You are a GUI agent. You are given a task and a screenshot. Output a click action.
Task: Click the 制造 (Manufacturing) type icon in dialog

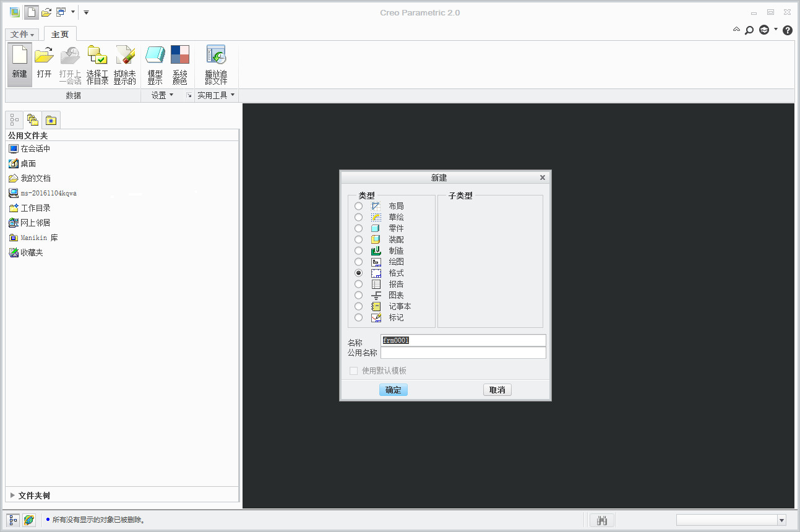376,251
